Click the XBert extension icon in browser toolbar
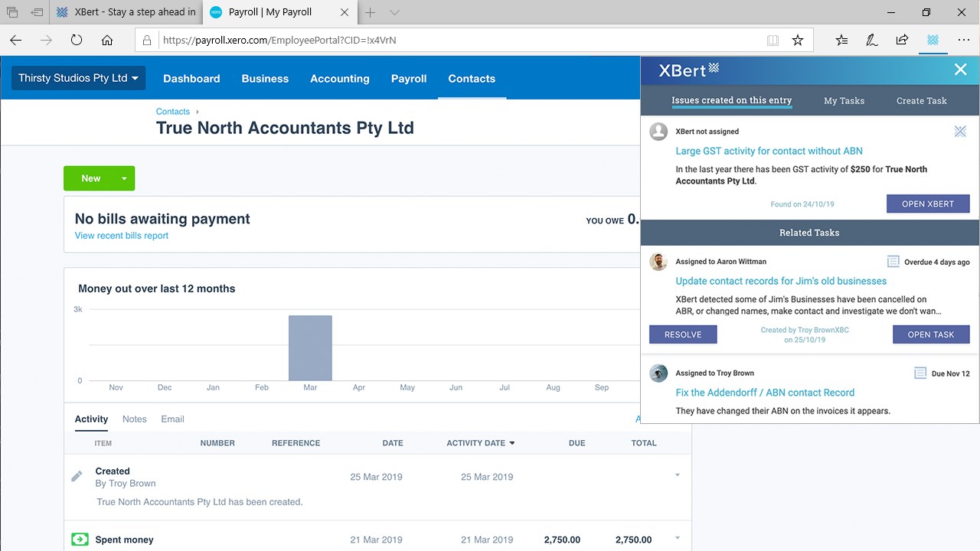The image size is (980, 551). pos(933,41)
